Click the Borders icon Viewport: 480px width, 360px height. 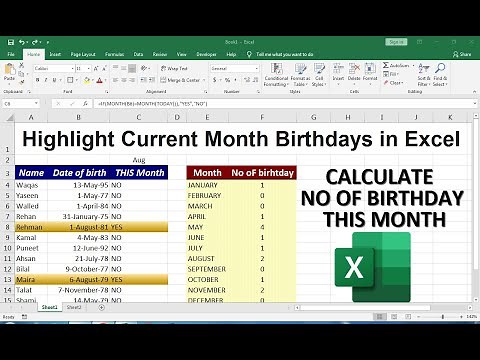click(x=70, y=80)
